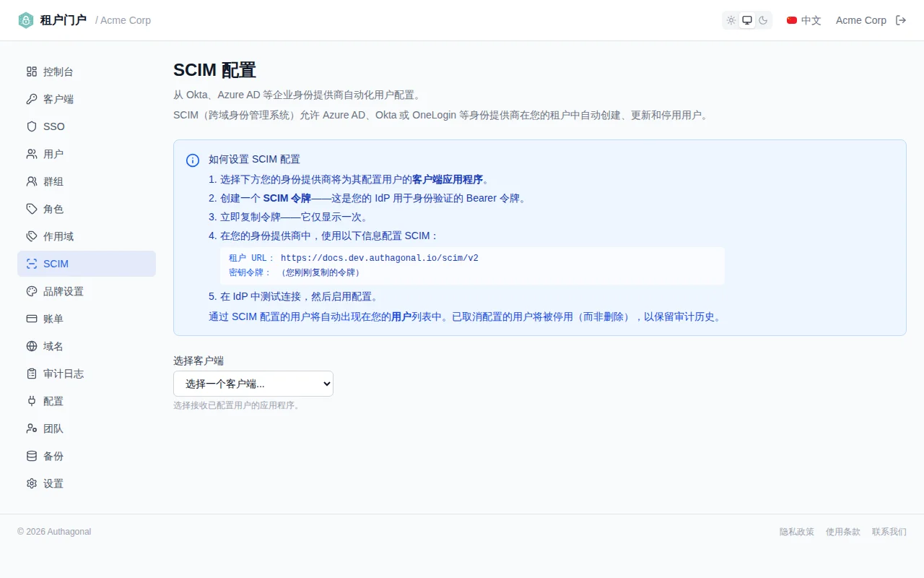Click the clipboard icon beside 审计日志

[32, 374]
